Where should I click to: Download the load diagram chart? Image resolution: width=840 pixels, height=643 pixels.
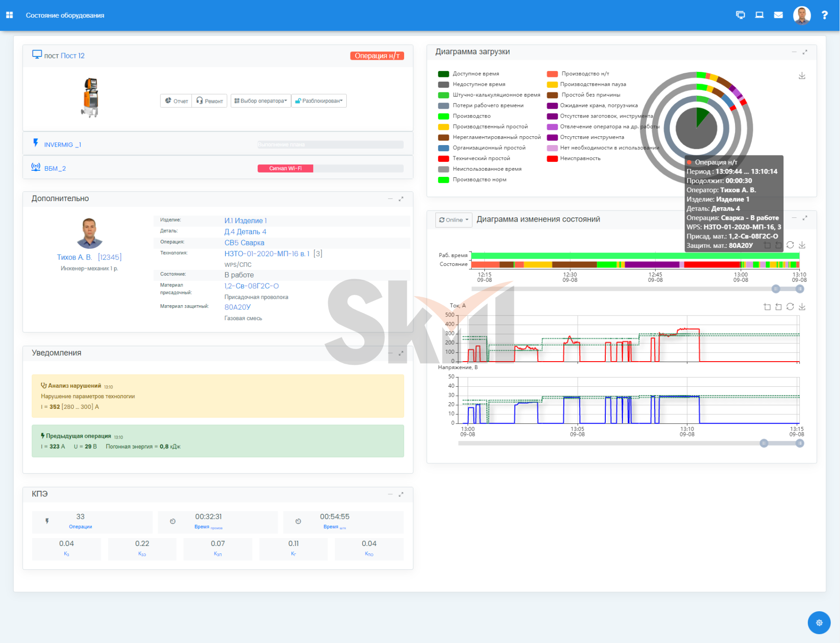(x=802, y=76)
